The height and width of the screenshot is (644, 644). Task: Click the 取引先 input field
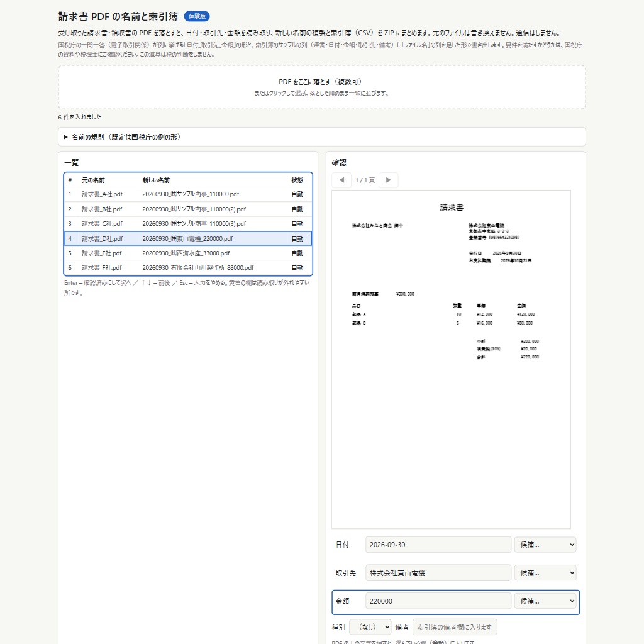click(438, 573)
